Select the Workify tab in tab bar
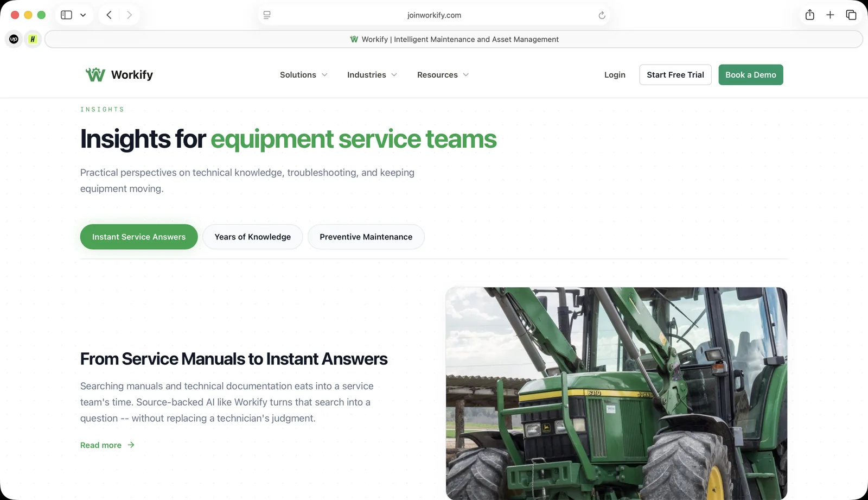This screenshot has height=500, width=868. pos(454,39)
